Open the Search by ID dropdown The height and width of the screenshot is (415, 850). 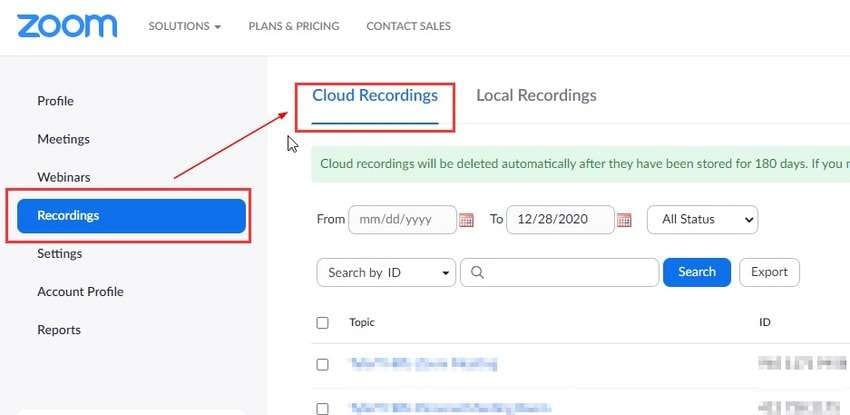[386, 273]
